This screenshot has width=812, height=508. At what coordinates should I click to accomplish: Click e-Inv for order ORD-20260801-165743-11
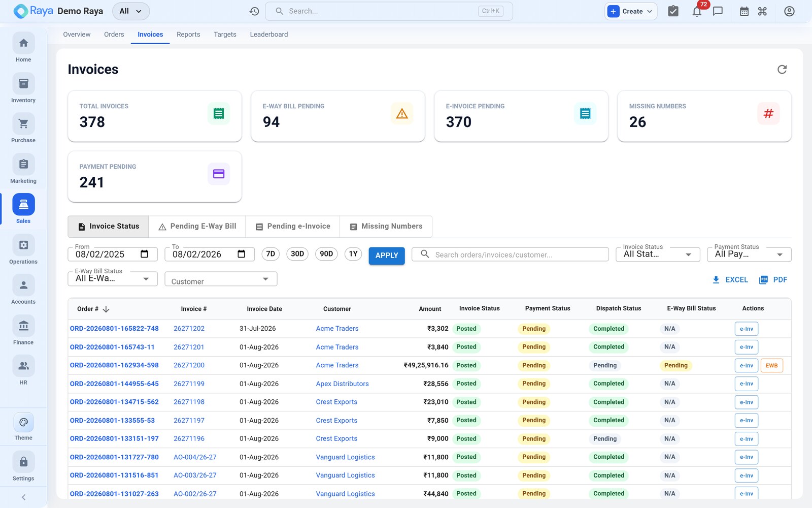pos(747,347)
